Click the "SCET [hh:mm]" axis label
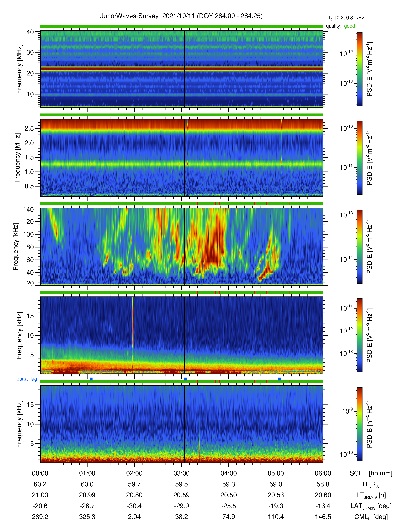This screenshot has height=532, width=411. 371,473
